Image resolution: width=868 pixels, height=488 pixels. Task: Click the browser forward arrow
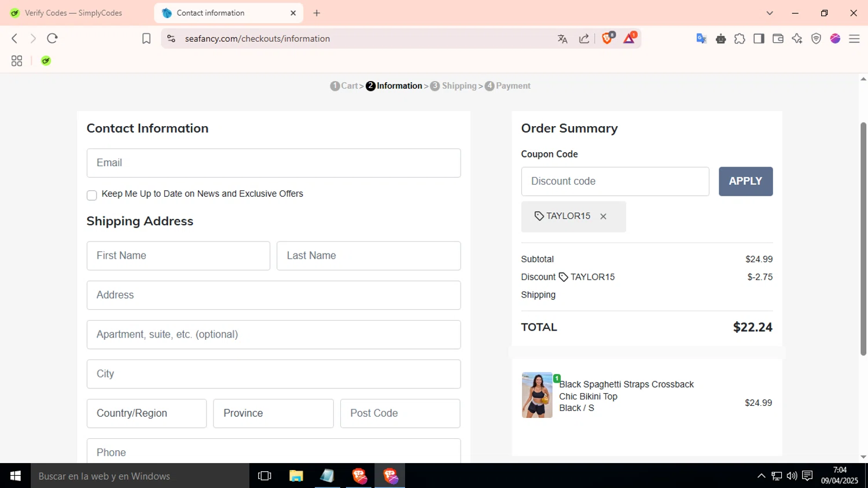click(x=33, y=38)
